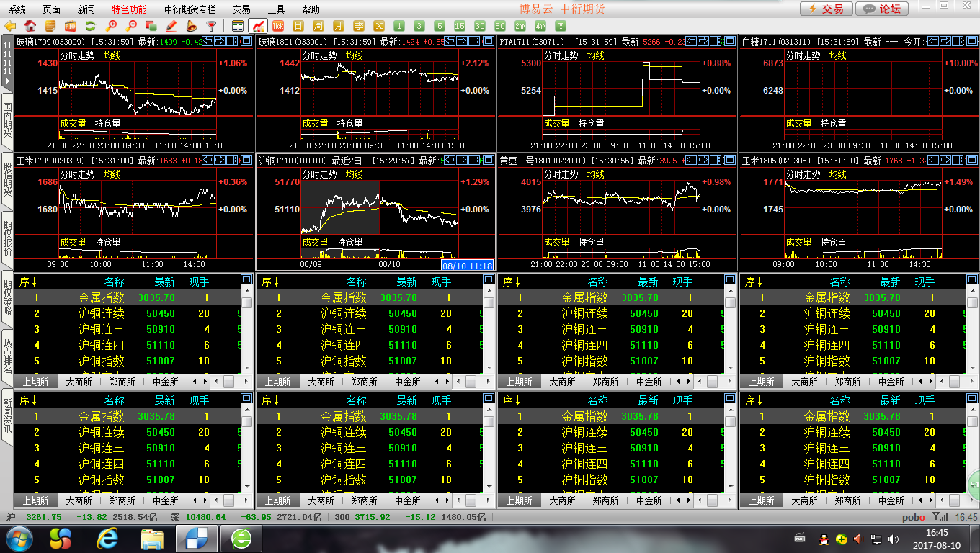The height and width of the screenshot is (553, 980).
Task: Open the 特色功能 menu
Action: [129, 9]
